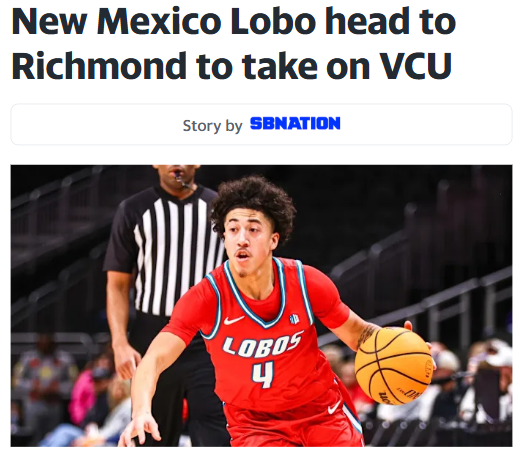Click the orange basketball in the photo
520x454 pixels.
point(394,366)
